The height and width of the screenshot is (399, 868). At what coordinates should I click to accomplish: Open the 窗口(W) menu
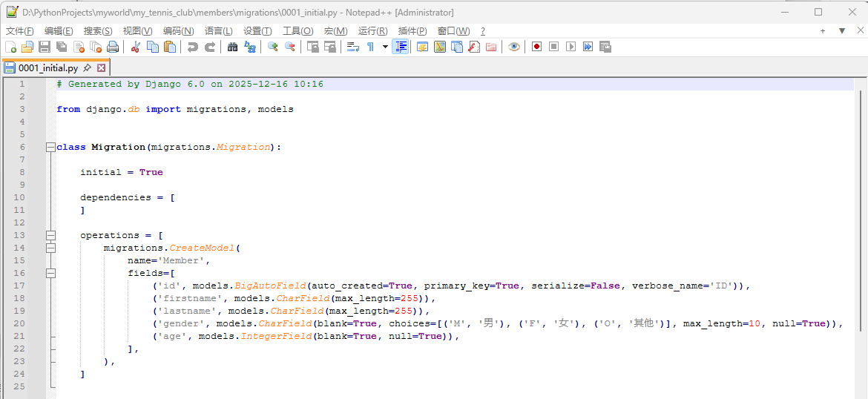click(x=454, y=31)
